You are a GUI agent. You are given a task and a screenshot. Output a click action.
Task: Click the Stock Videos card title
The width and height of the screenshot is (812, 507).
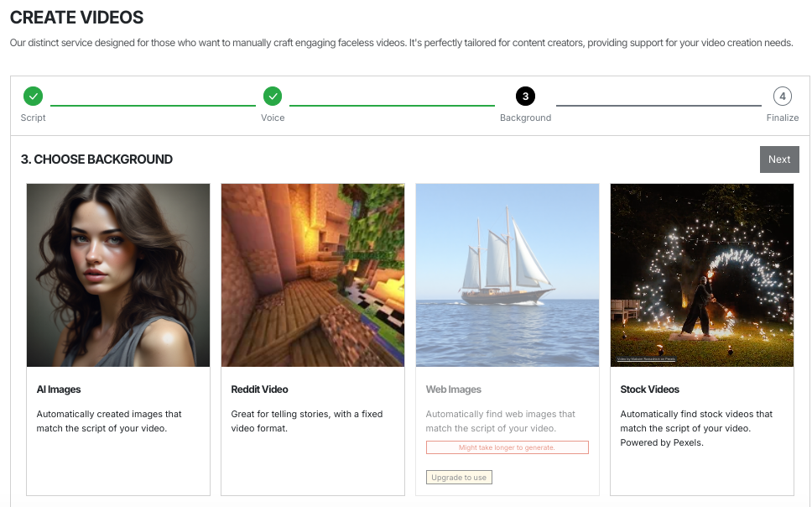[650, 389]
